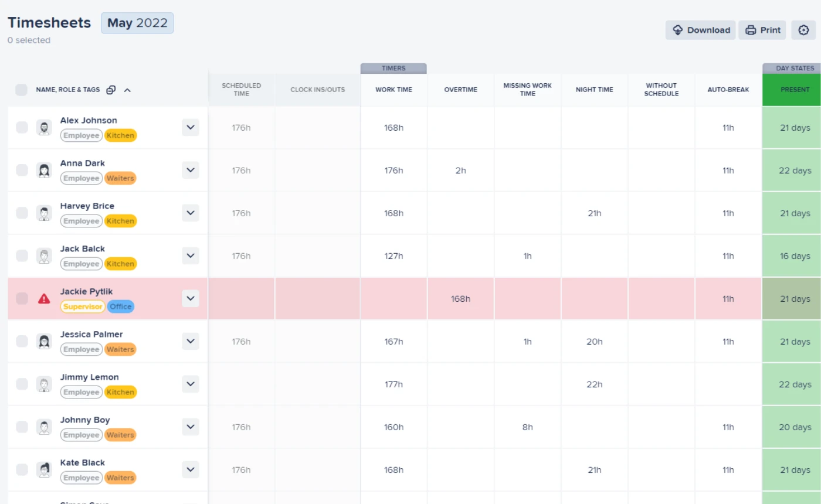Check the box for Jack Balck

(x=22, y=256)
